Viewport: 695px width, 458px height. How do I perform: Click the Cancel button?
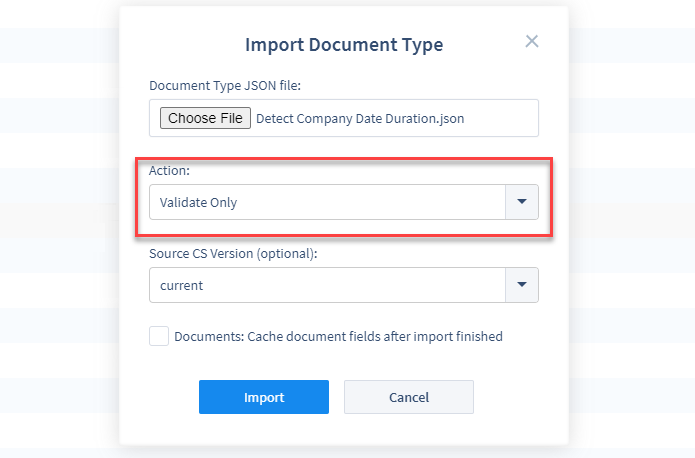click(x=409, y=397)
